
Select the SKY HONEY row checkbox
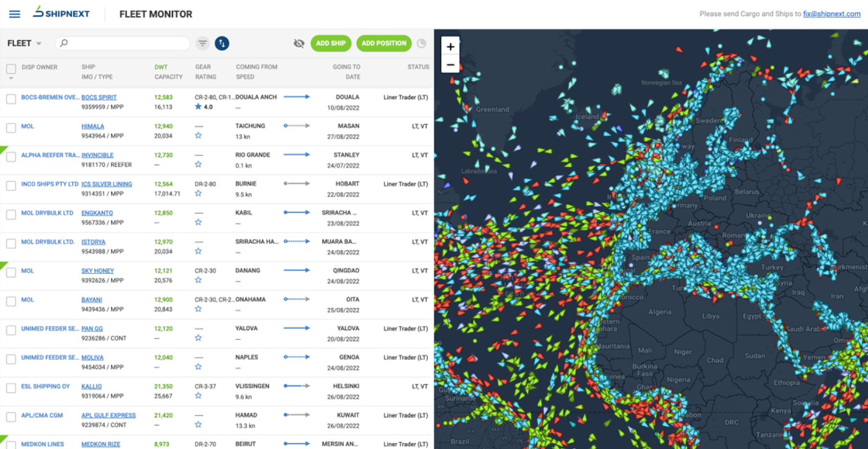(11, 272)
